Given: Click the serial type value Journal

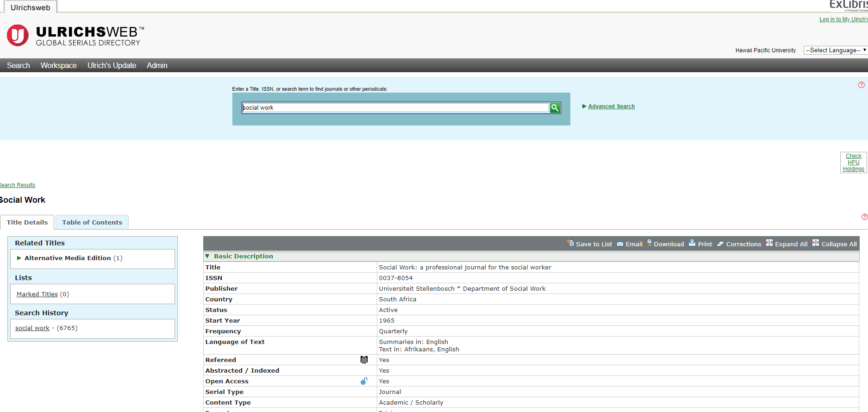Looking at the screenshot, I should (x=390, y=392).
